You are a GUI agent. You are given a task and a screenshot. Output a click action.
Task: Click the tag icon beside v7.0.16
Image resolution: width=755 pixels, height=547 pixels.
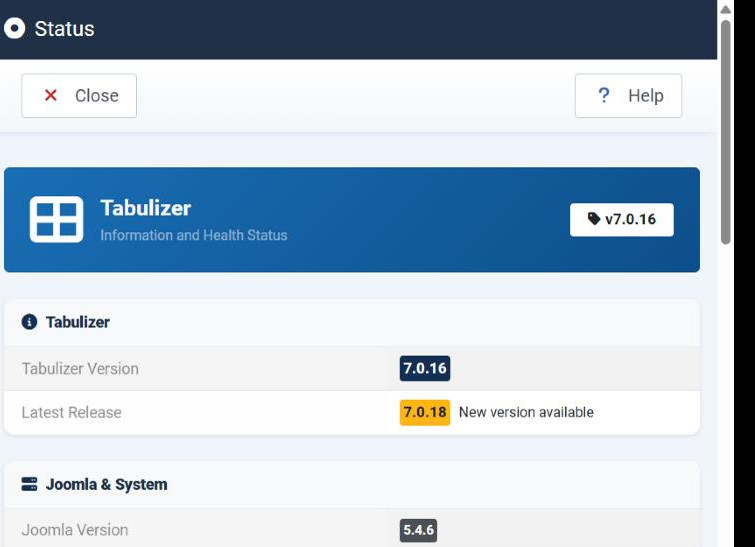pyautogui.click(x=594, y=219)
